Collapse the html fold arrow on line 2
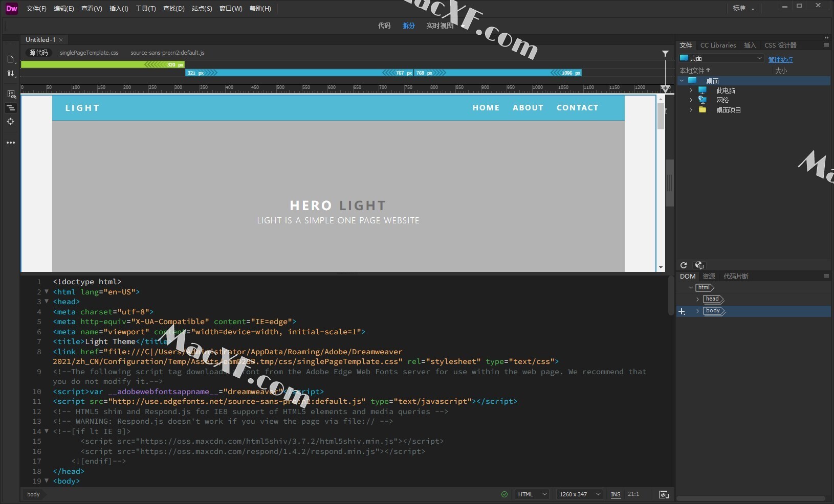This screenshot has height=504, width=834. point(47,291)
